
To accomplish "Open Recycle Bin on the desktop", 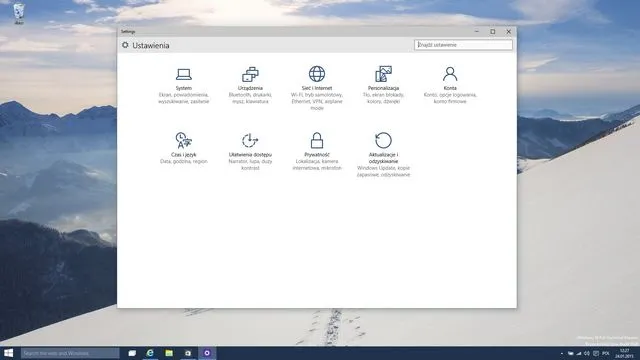I will [19, 13].
